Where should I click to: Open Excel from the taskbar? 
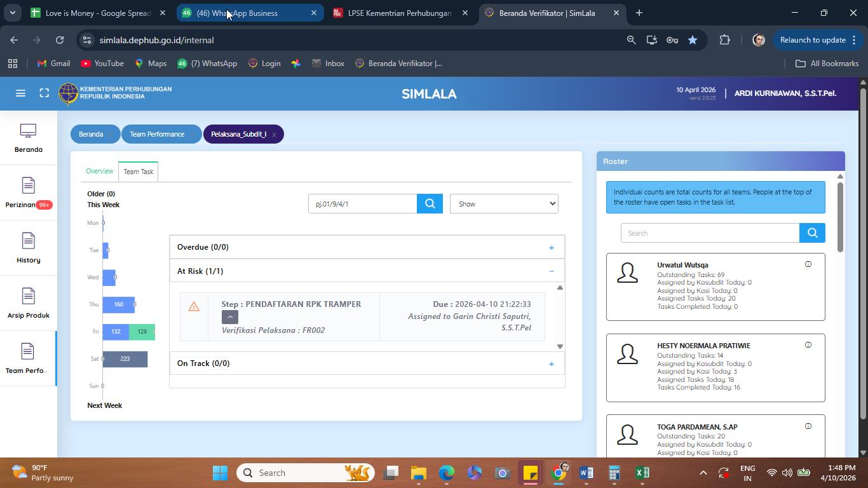(x=642, y=473)
